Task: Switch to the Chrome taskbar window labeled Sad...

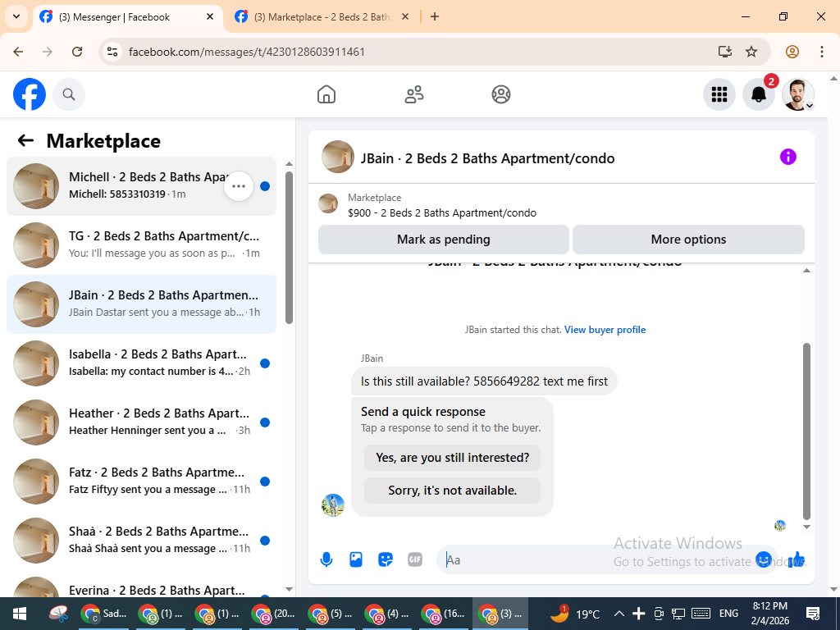Action: tap(103, 614)
